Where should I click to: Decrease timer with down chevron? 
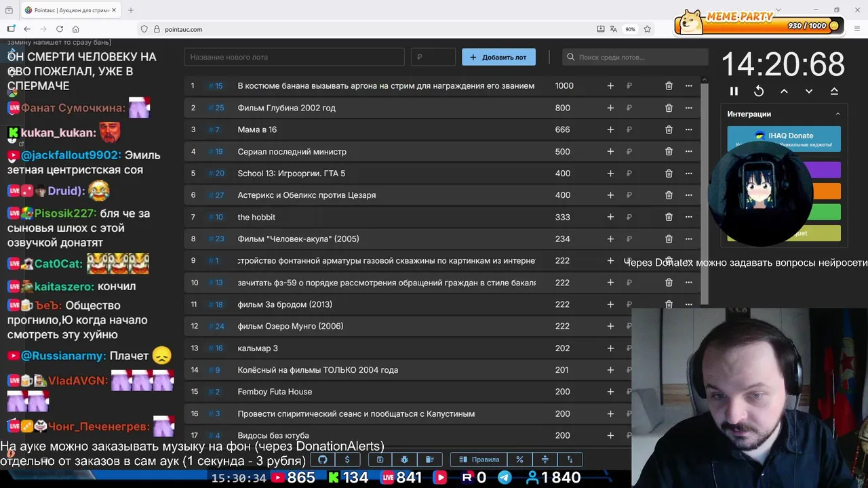coord(809,91)
